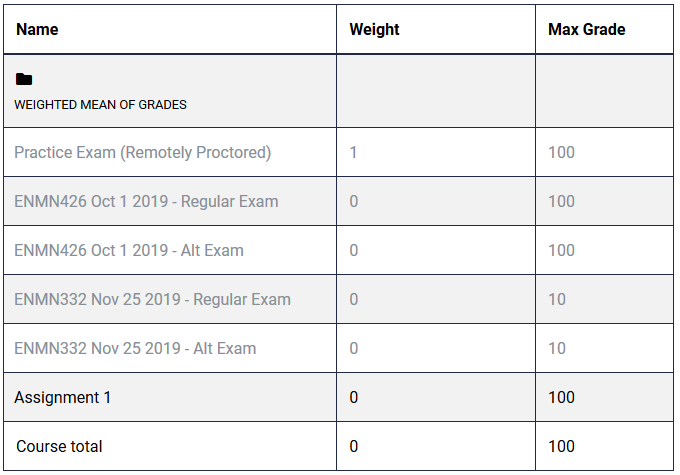The height and width of the screenshot is (475, 680).
Task: Open ENMN332 Nov 25 2019 Alt Exam
Action: [x=135, y=348]
